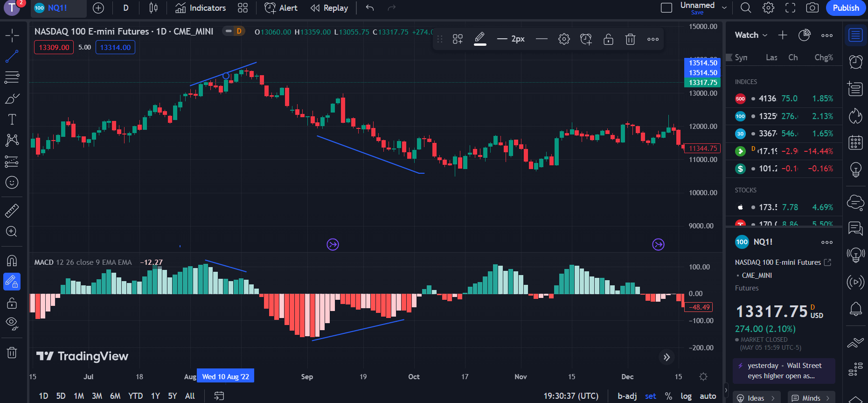Click the add symbol compare plus button
The width and height of the screenshot is (868, 403).
[98, 8]
